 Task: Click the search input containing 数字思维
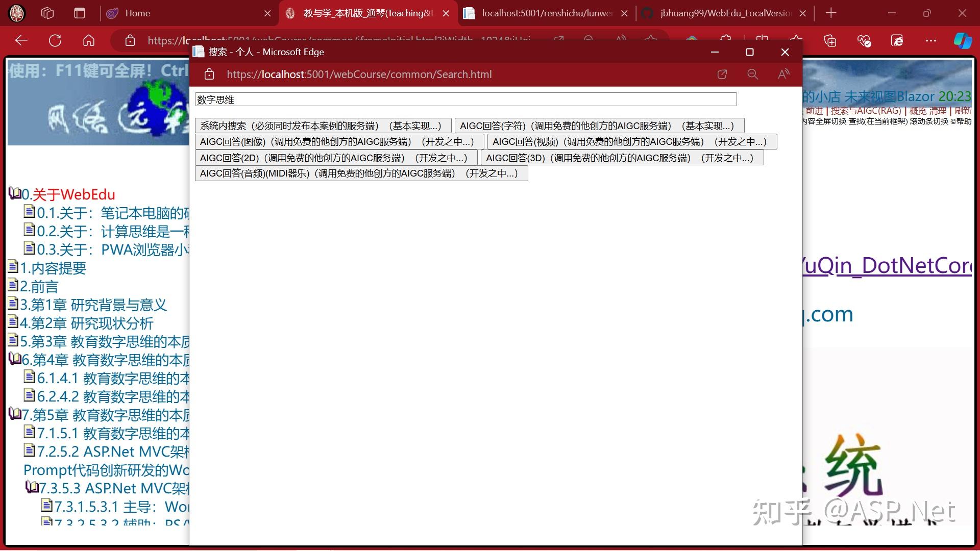464,99
